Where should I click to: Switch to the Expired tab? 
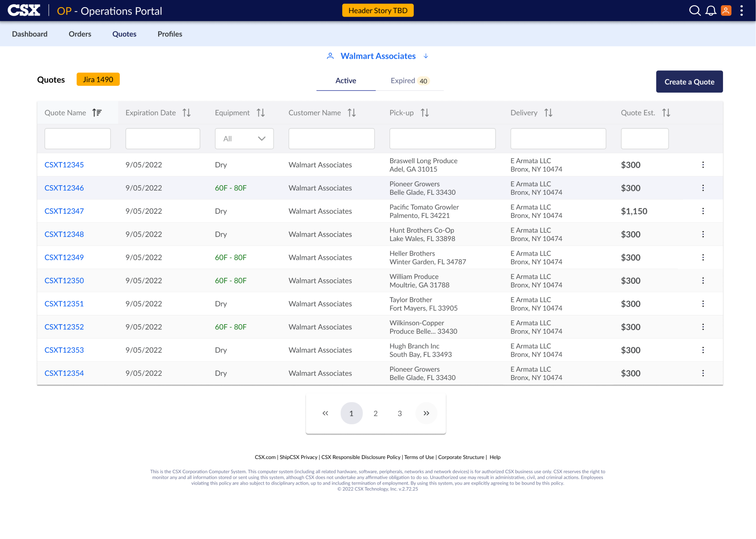pos(409,81)
